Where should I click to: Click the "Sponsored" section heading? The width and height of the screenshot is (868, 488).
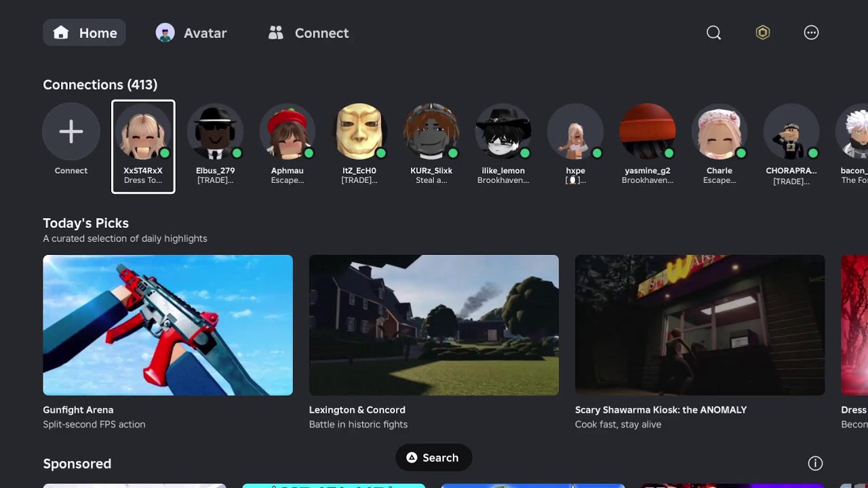[77, 464]
